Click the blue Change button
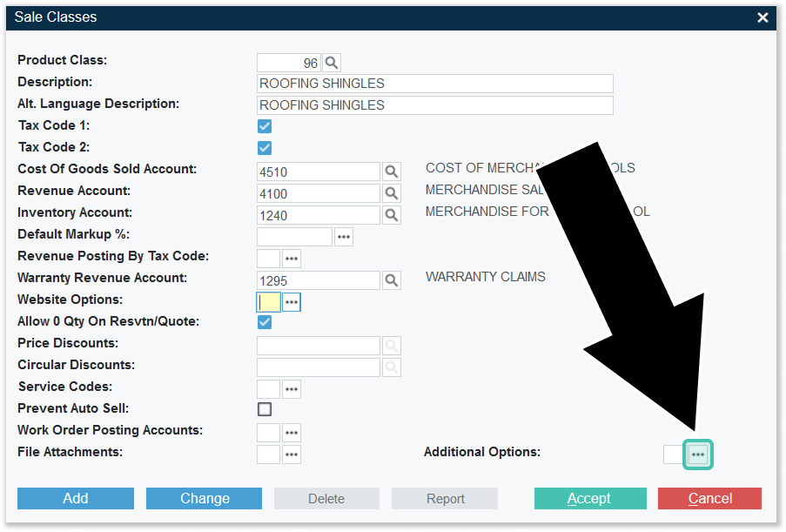Image resolution: width=786 pixels, height=532 pixels. pyautogui.click(x=205, y=498)
